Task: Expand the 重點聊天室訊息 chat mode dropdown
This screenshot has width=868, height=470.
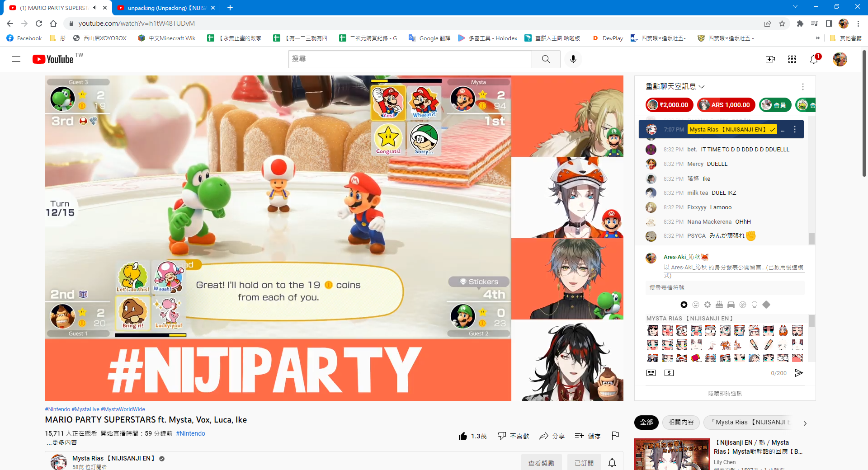Action: click(x=675, y=86)
